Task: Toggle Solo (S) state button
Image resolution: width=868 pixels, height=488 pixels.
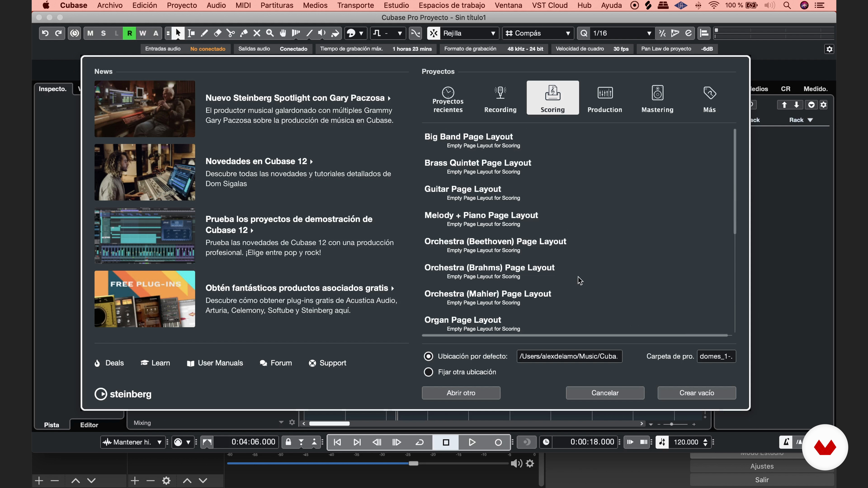Action: (x=104, y=33)
